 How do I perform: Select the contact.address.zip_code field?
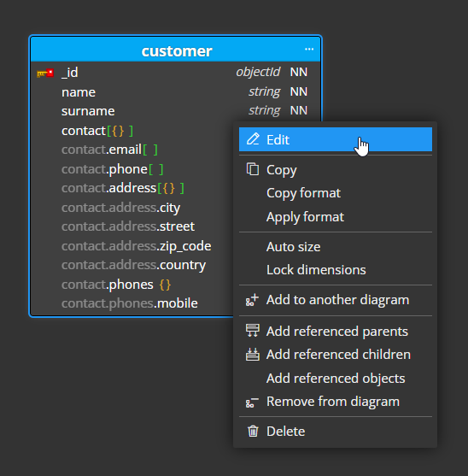click(x=136, y=246)
